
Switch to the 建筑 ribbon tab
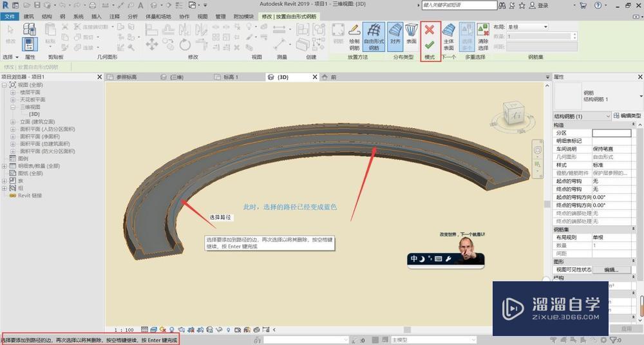tap(29, 17)
